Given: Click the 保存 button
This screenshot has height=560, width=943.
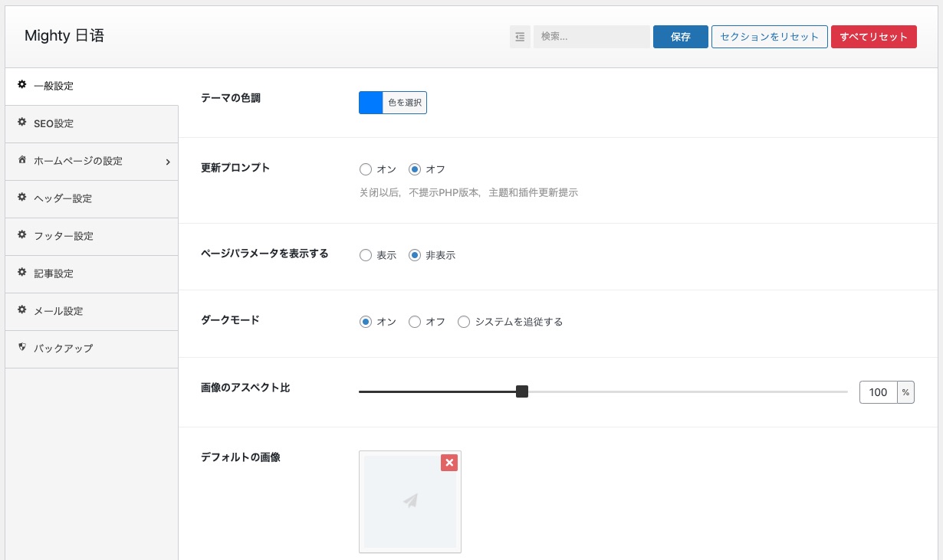Looking at the screenshot, I should pos(680,37).
